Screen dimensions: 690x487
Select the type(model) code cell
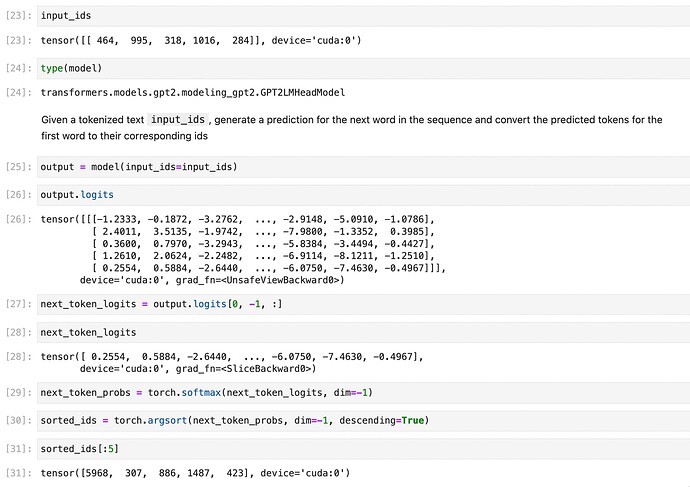[360, 68]
